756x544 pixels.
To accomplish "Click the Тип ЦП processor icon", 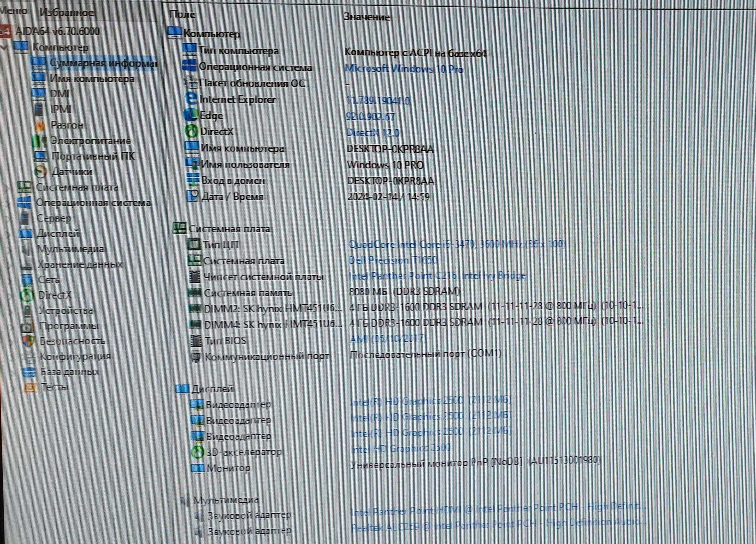I will coord(194,245).
